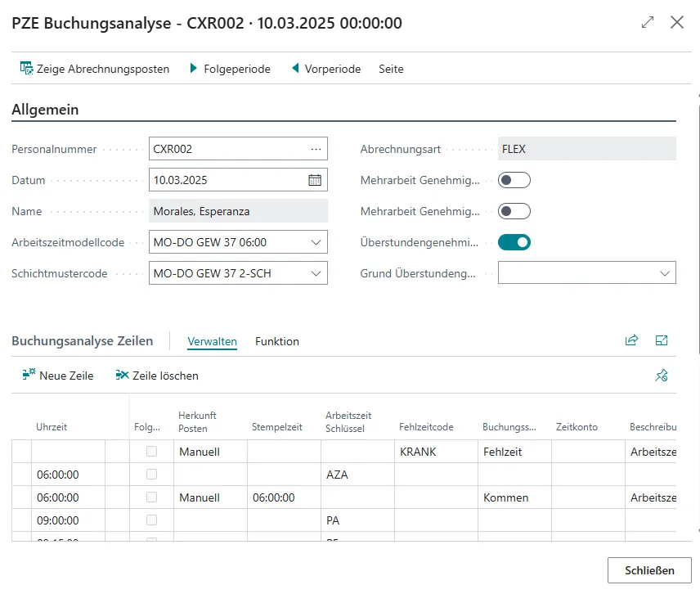Expand Buchungsanalyse Zeilen section to full view

click(x=662, y=341)
